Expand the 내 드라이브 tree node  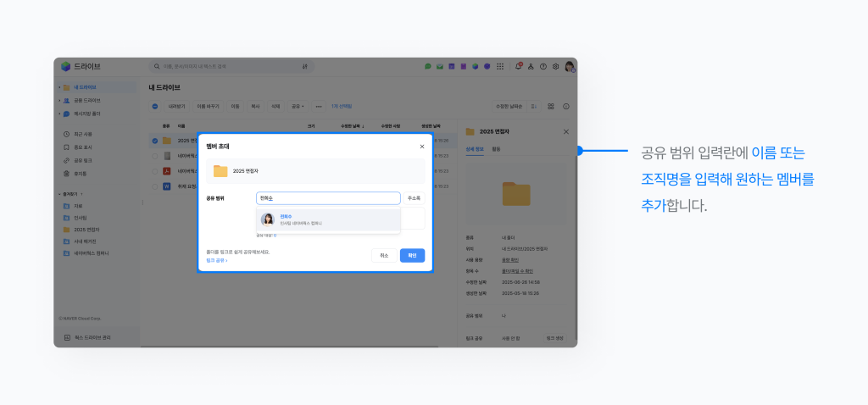59,87
